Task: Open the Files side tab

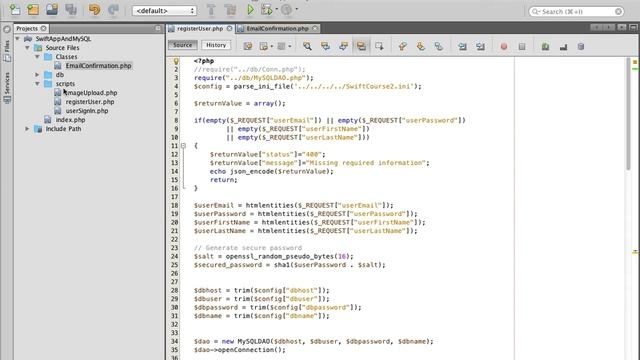Action: pos(7,51)
